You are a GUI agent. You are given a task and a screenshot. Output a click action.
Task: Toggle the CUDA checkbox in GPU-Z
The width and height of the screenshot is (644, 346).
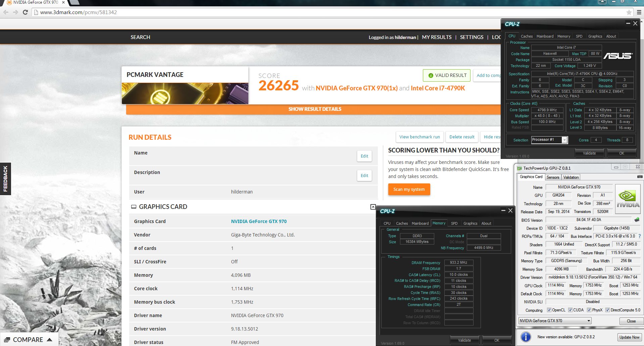point(570,310)
